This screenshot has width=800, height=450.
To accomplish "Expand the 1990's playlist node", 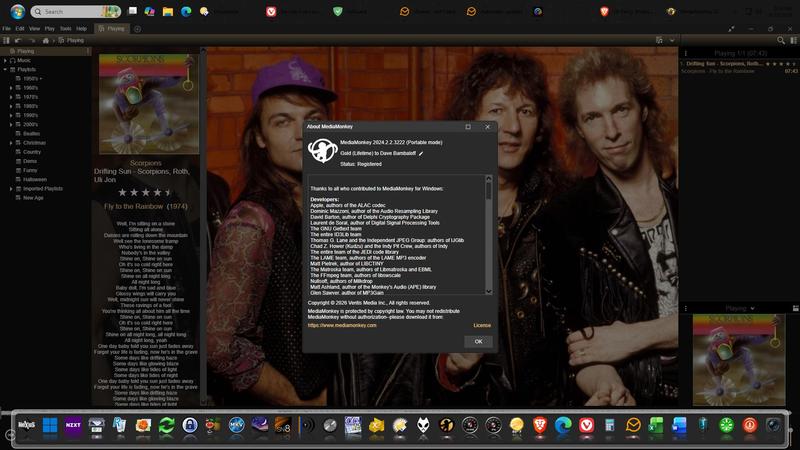I will point(11,115).
